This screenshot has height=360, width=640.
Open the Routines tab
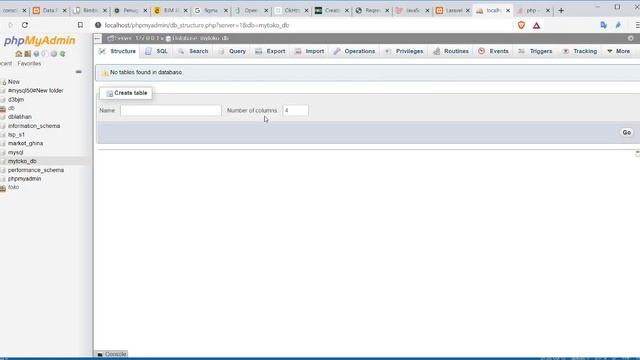tap(451, 51)
